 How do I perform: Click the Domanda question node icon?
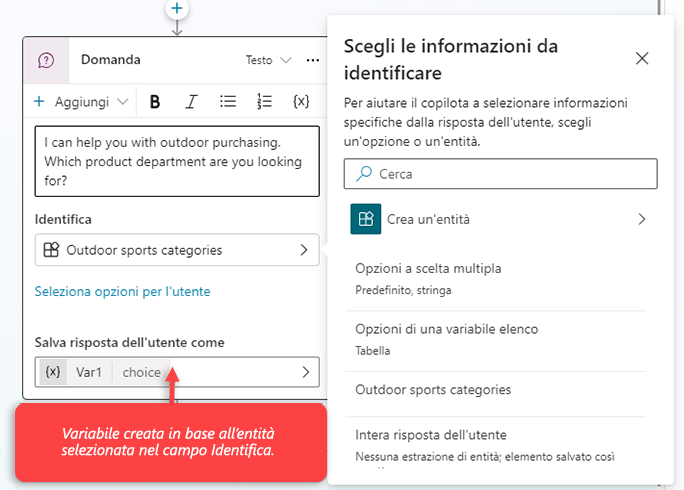pos(46,60)
